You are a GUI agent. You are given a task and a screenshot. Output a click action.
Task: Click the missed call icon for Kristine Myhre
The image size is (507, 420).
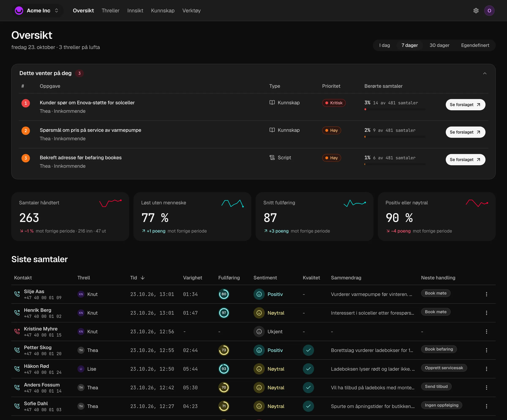point(17,331)
